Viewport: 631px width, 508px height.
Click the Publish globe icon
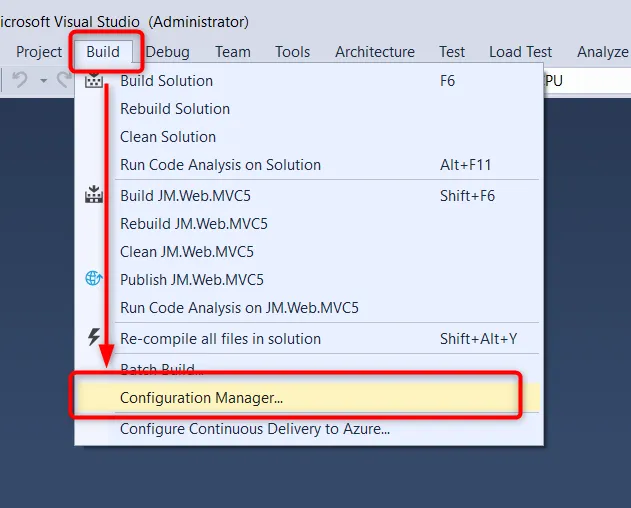94,280
